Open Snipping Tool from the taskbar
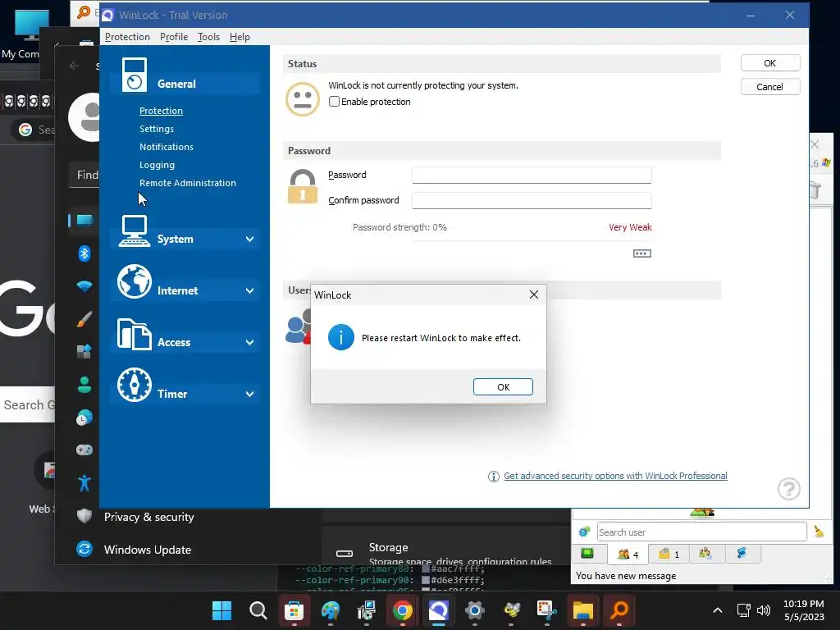 point(546,610)
